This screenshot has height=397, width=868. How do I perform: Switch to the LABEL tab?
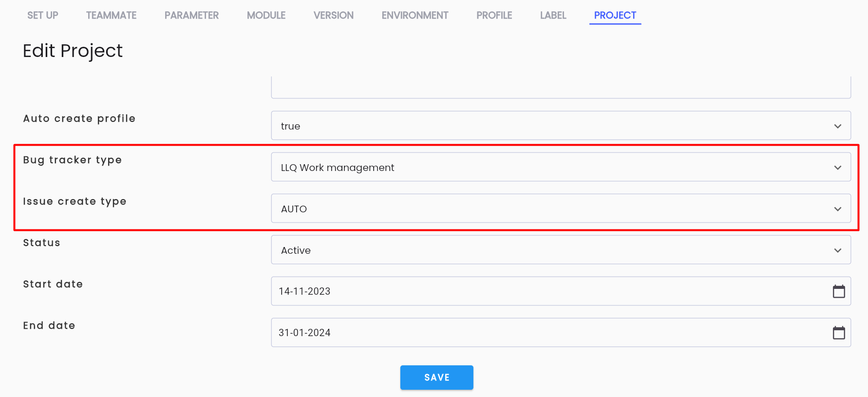(x=553, y=15)
